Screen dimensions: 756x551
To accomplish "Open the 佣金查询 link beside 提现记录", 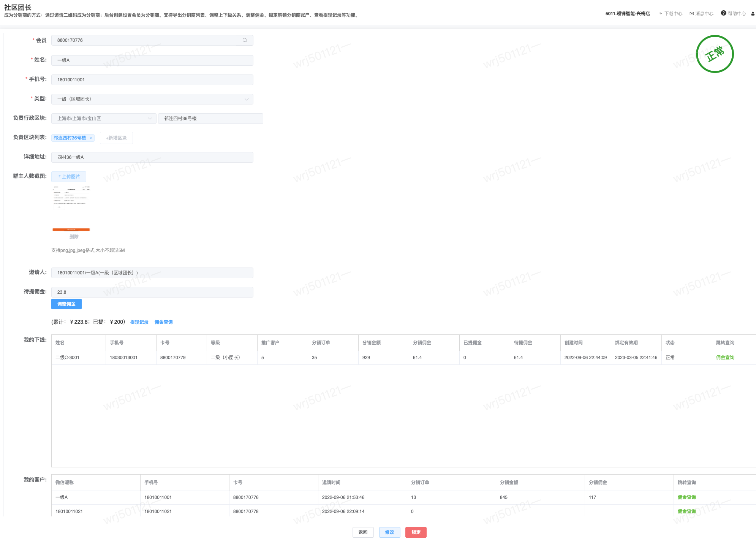I will point(164,322).
